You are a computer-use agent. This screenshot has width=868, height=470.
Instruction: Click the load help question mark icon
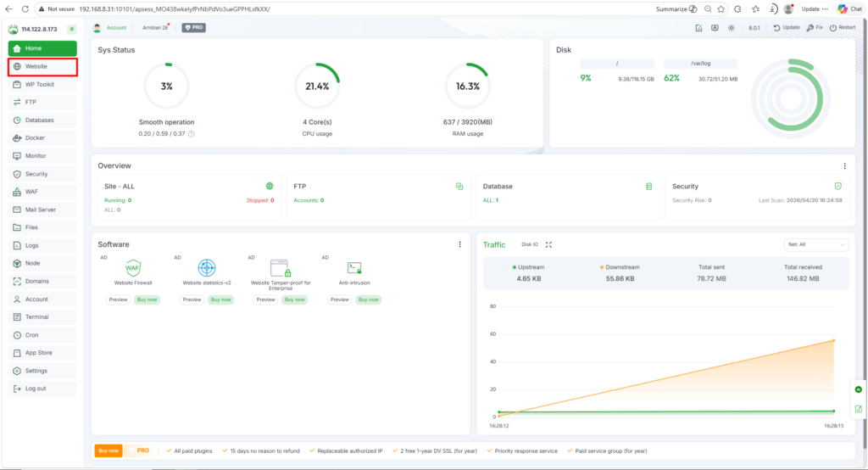click(x=191, y=133)
